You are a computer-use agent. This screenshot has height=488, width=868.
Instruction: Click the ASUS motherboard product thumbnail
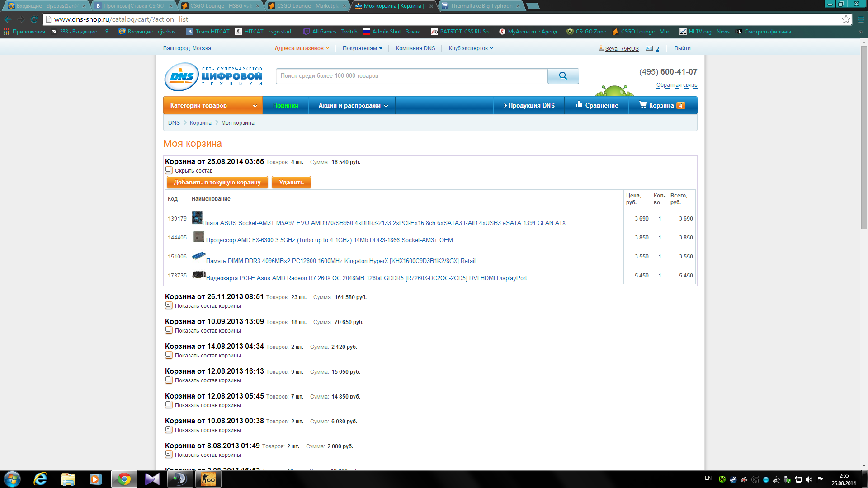pos(197,218)
